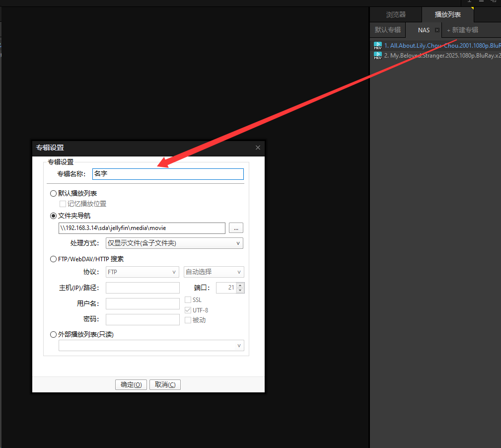Screen dimensions: 501x448
Task: Open the 协议 FTP dropdown
Action: point(142,272)
